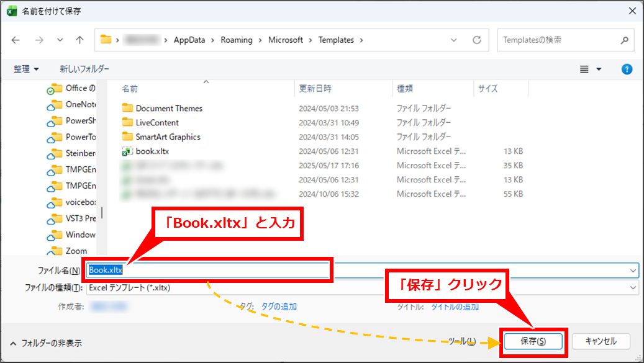Open the help question mark icon
The image size is (644, 363).
tap(627, 69)
